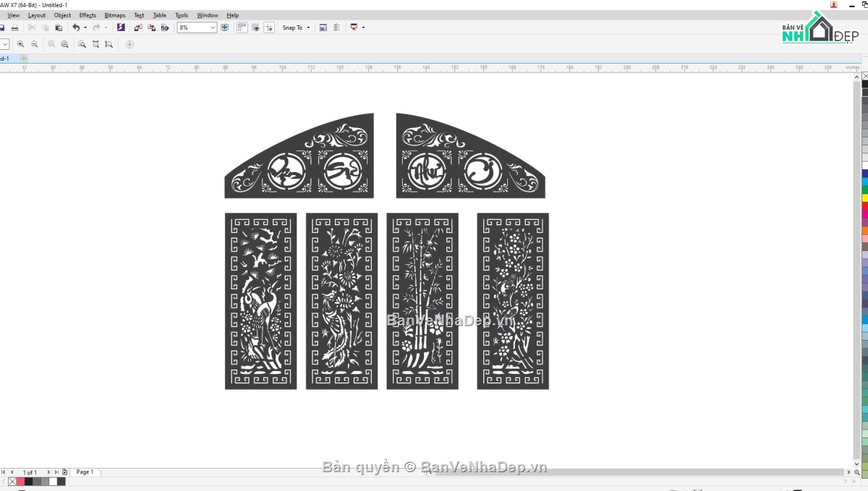Image resolution: width=868 pixels, height=491 pixels.
Task: Open the undo history dropdown arrow
Action: pyautogui.click(x=85, y=27)
